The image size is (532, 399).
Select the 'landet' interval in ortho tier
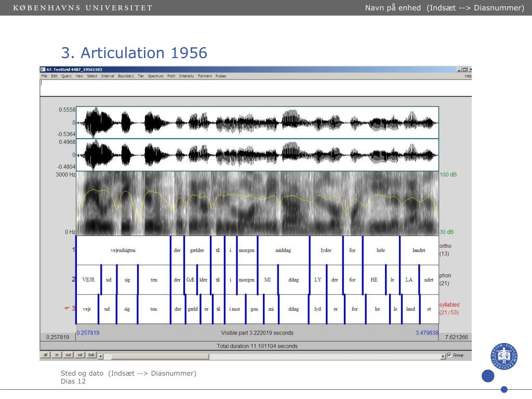point(419,250)
